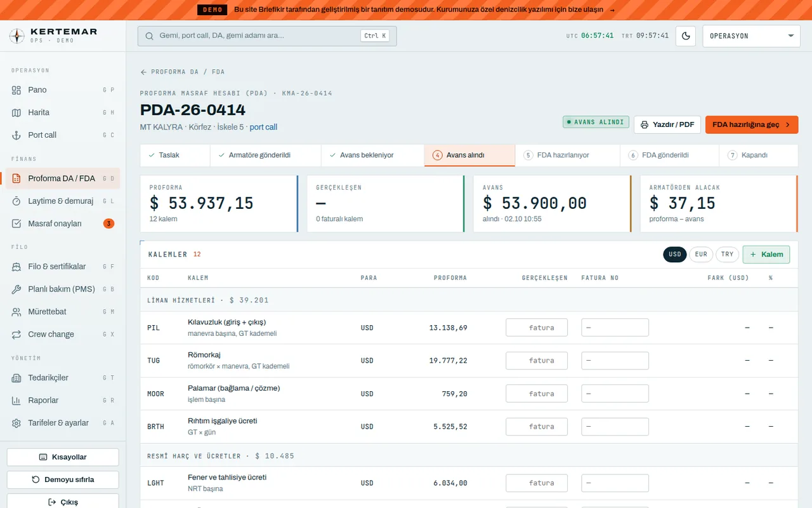Click Fatura No field for LGHT row
Image resolution: width=812 pixels, height=508 pixels.
[615, 483]
